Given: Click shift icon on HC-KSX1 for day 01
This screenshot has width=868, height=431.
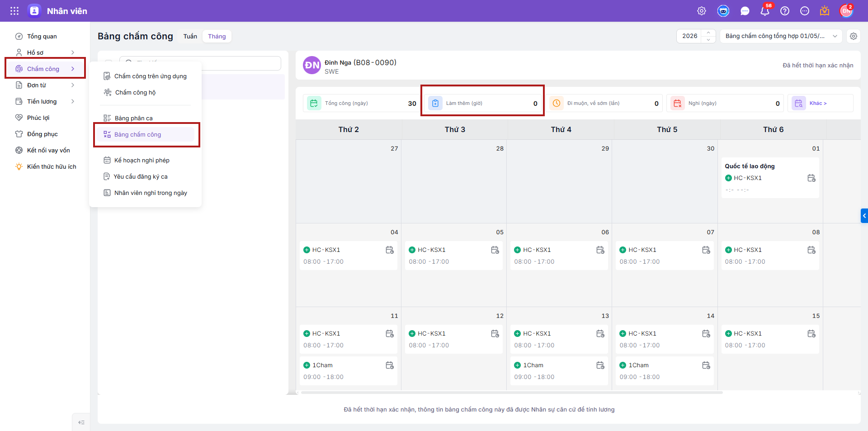Looking at the screenshot, I should coord(811,178).
